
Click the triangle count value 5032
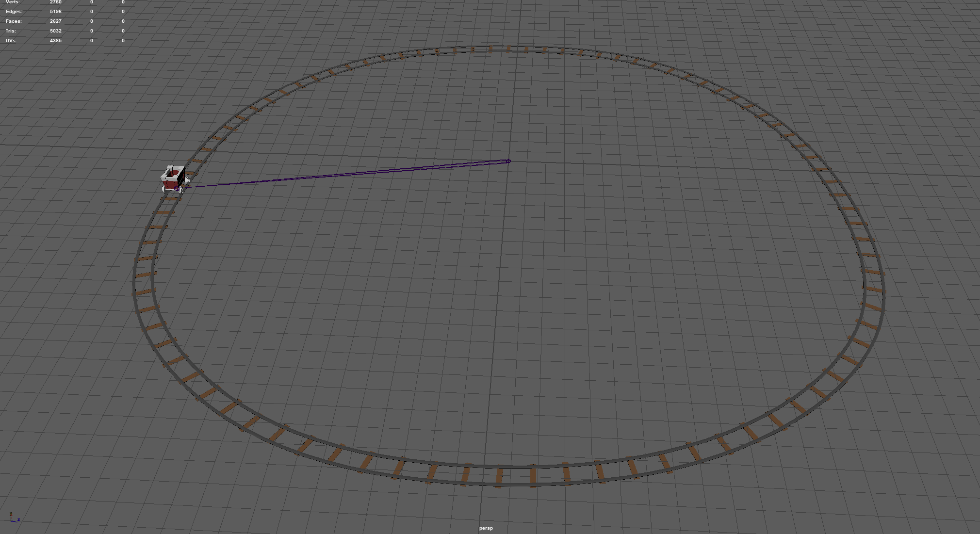[x=55, y=31]
